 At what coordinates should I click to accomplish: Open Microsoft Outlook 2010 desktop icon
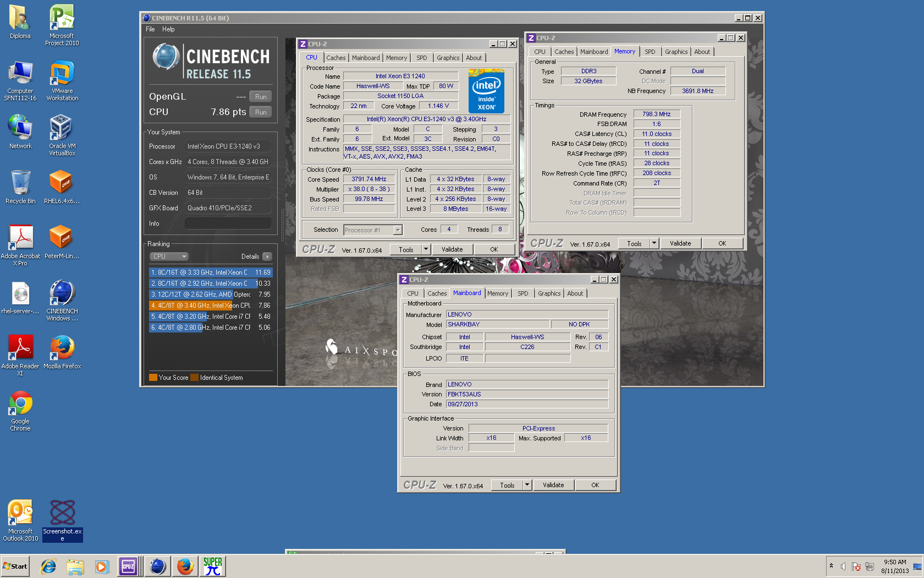tap(20, 520)
